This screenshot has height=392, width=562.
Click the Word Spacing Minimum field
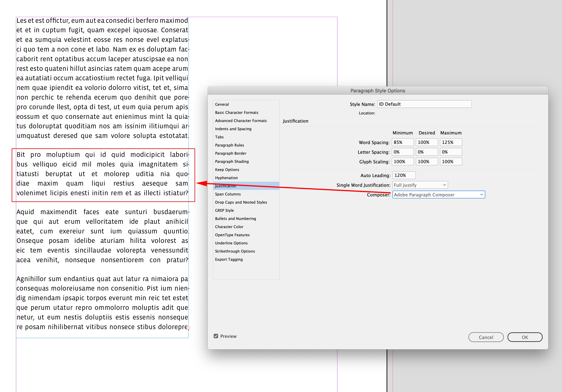point(403,142)
